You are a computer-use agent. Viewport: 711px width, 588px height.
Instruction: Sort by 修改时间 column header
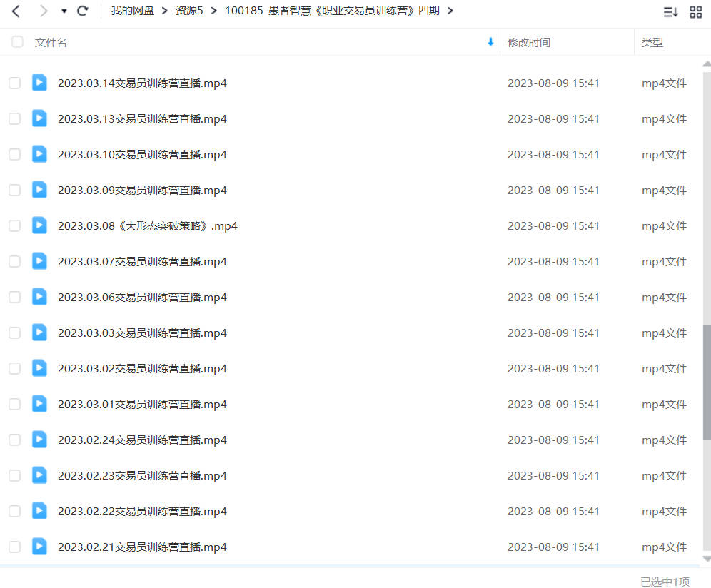[529, 42]
